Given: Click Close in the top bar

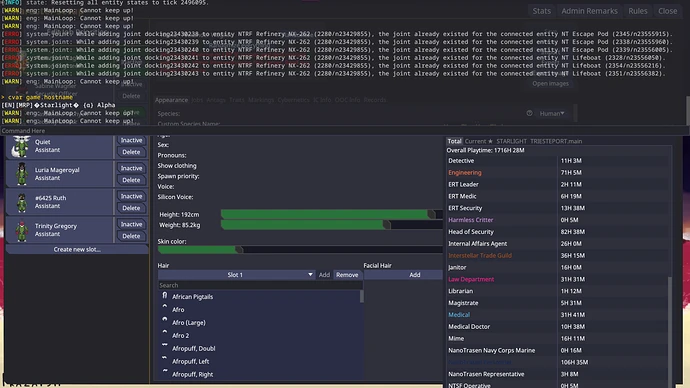Looking at the screenshot, I should point(668,11).
